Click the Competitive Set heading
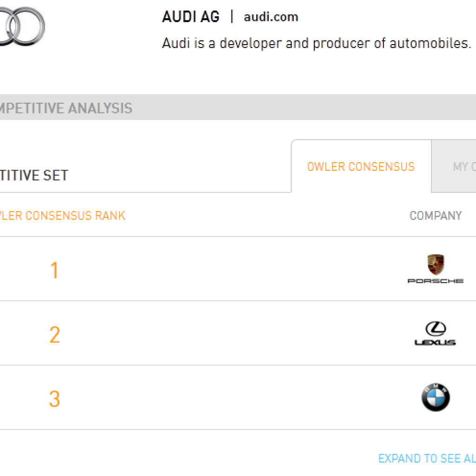This screenshot has height=476, width=476. coord(35,175)
